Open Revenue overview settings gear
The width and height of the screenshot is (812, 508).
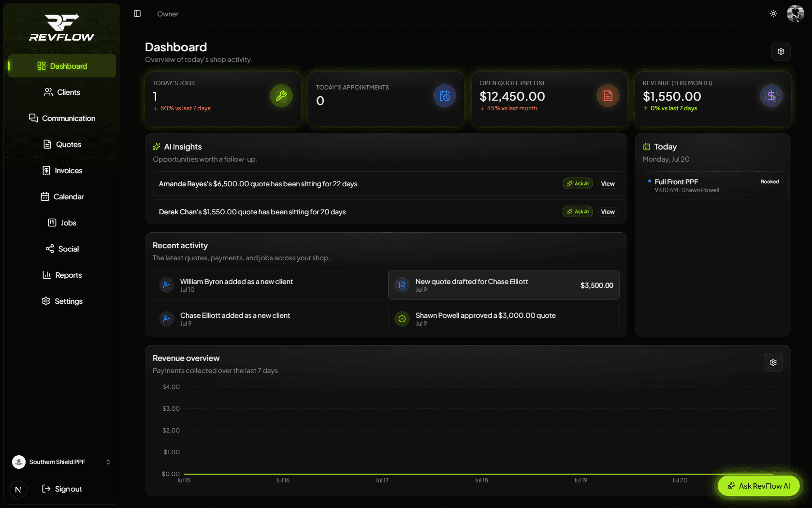coord(773,362)
